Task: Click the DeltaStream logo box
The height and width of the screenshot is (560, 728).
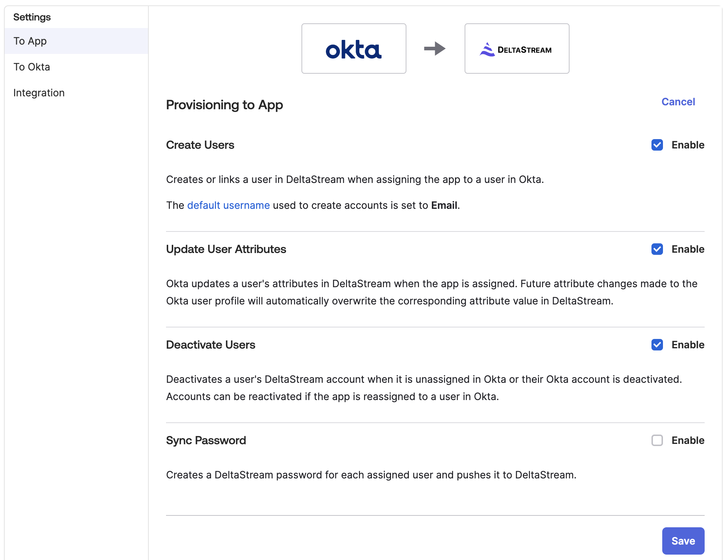Action: (516, 49)
